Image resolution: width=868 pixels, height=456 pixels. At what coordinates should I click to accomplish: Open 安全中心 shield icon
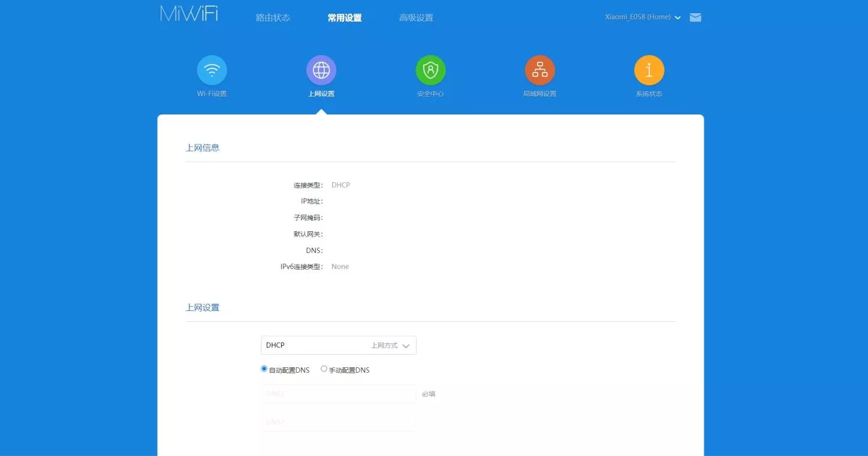tap(430, 70)
